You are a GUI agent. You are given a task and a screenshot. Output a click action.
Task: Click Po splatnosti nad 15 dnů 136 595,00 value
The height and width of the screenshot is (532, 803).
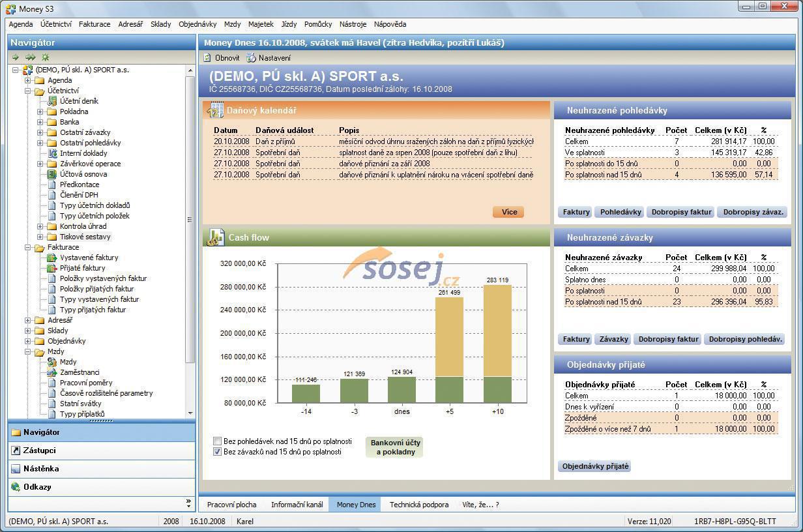click(x=727, y=175)
